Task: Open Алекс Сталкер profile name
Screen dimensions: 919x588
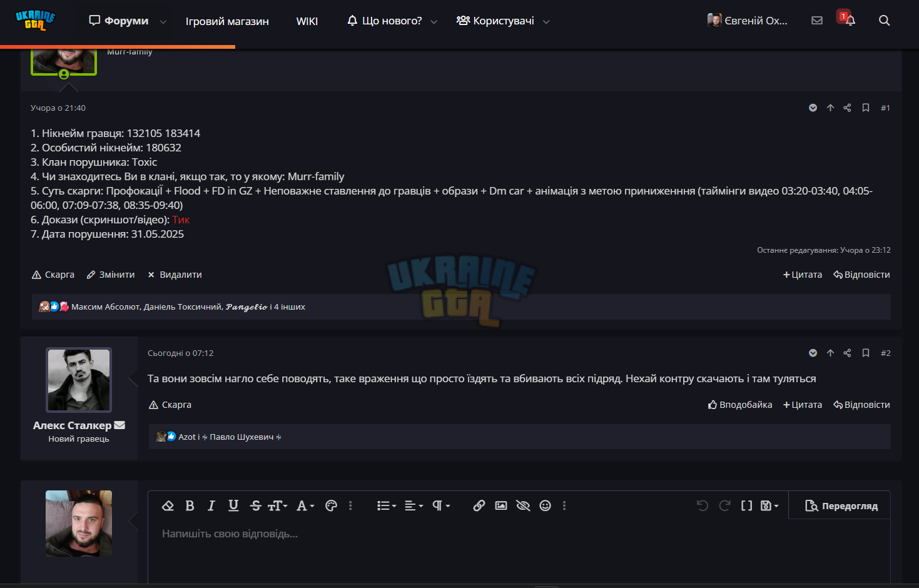Action: click(72, 425)
